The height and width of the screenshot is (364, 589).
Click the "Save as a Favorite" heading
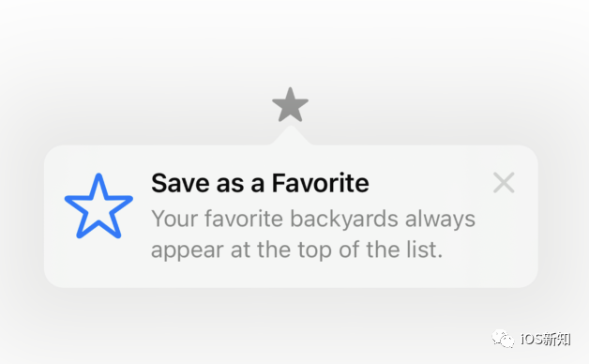click(260, 183)
